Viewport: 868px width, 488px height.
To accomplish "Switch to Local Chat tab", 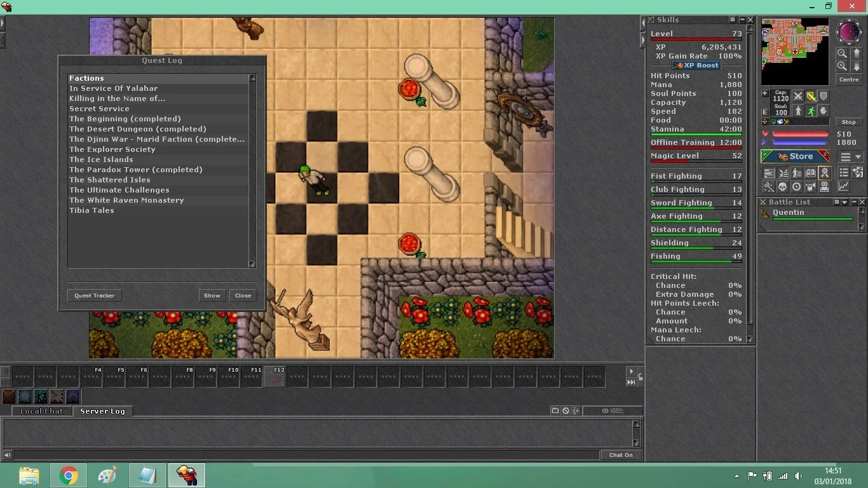I will (x=42, y=411).
